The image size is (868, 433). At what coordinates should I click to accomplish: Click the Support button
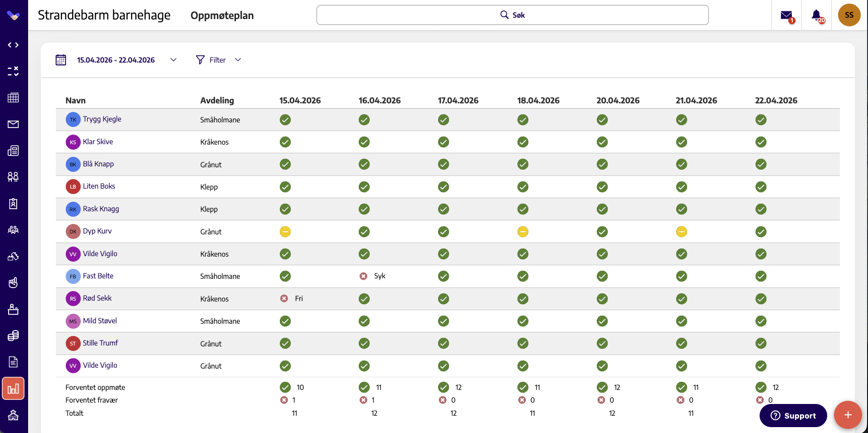click(793, 415)
